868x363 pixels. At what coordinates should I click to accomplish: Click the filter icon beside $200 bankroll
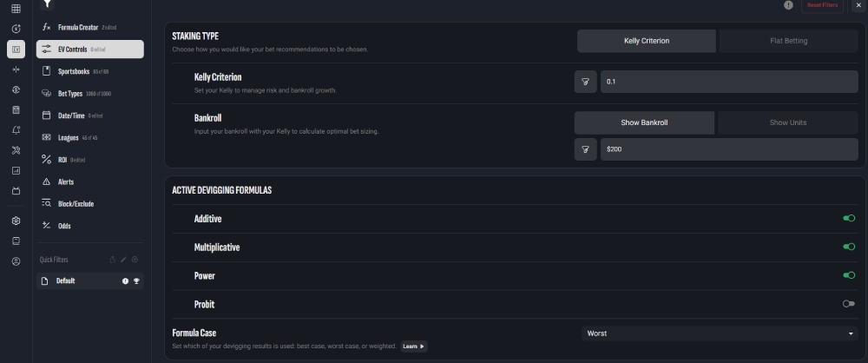click(585, 149)
